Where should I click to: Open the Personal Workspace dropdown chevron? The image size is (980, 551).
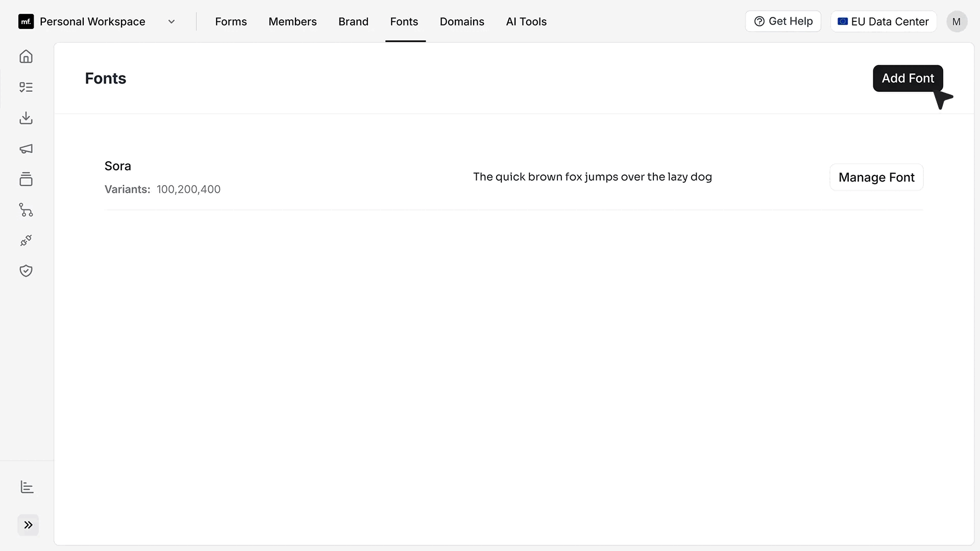(x=171, y=21)
